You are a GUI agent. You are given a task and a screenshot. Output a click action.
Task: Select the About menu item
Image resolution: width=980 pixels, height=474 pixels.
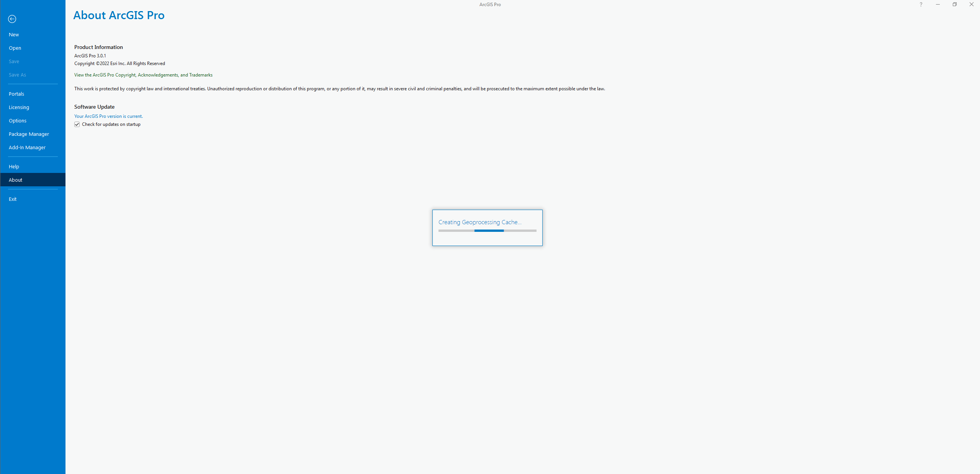pyautogui.click(x=33, y=180)
